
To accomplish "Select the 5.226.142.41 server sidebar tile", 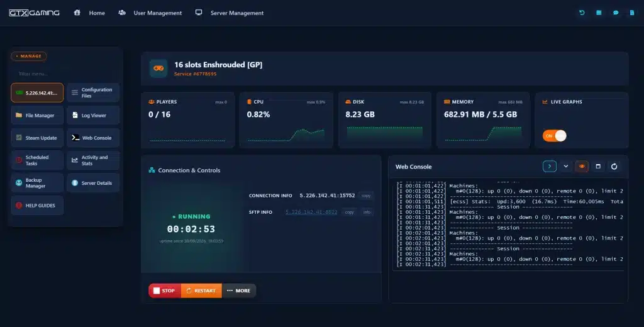I will [x=37, y=92].
